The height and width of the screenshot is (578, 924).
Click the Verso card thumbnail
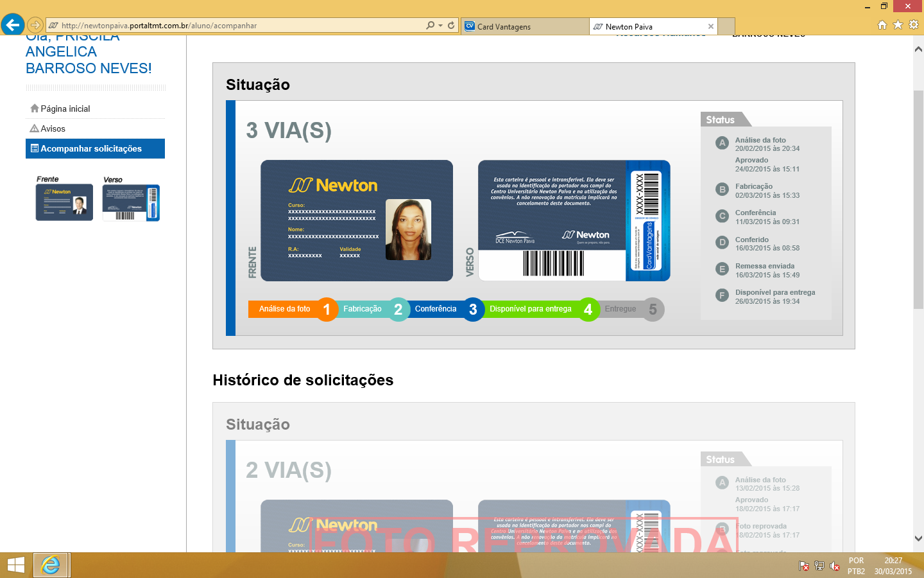click(131, 202)
